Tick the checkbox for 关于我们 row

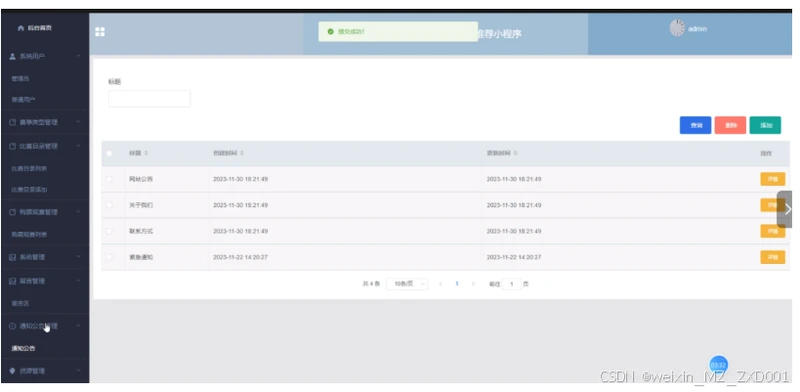pos(109,205)
